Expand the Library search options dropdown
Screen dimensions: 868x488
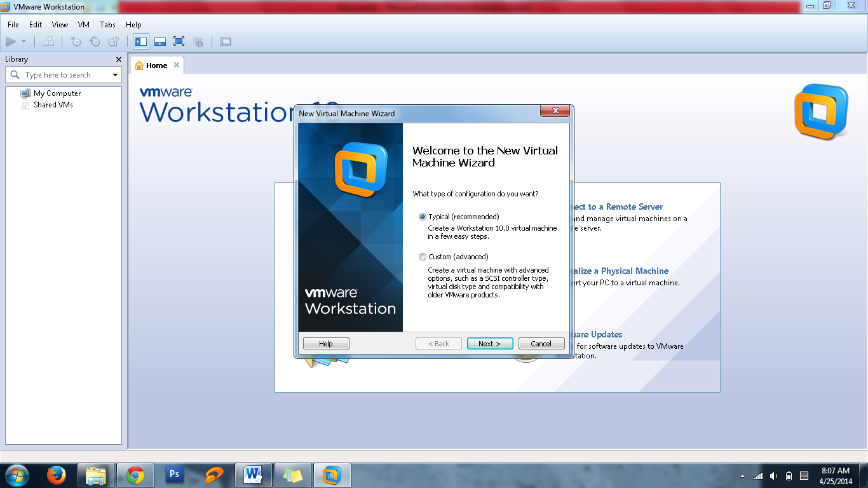point(115,75)
